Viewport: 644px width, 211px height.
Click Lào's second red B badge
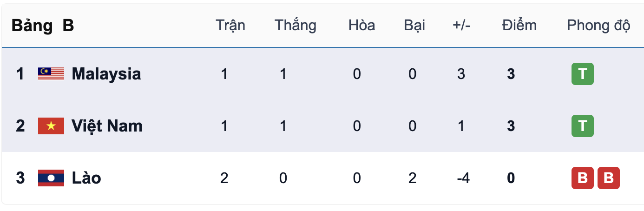click(x=608, y=178)
